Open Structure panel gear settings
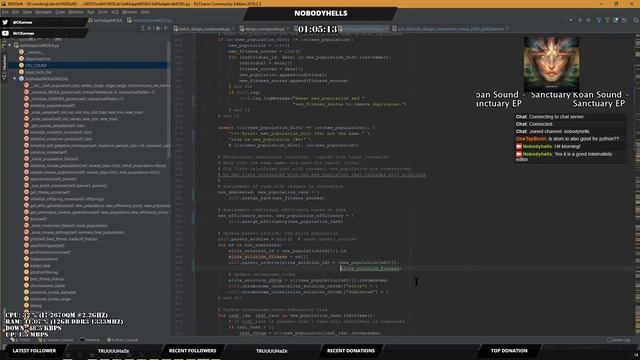 click(x=158, y=29)
